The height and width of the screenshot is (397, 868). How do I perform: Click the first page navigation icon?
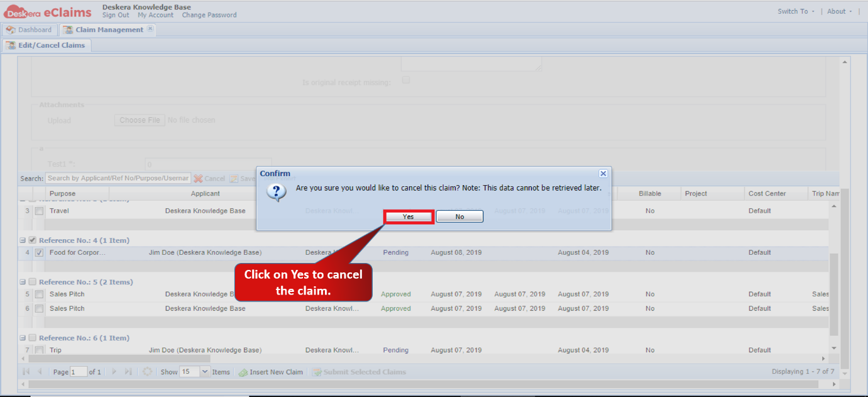coord(26,372)
